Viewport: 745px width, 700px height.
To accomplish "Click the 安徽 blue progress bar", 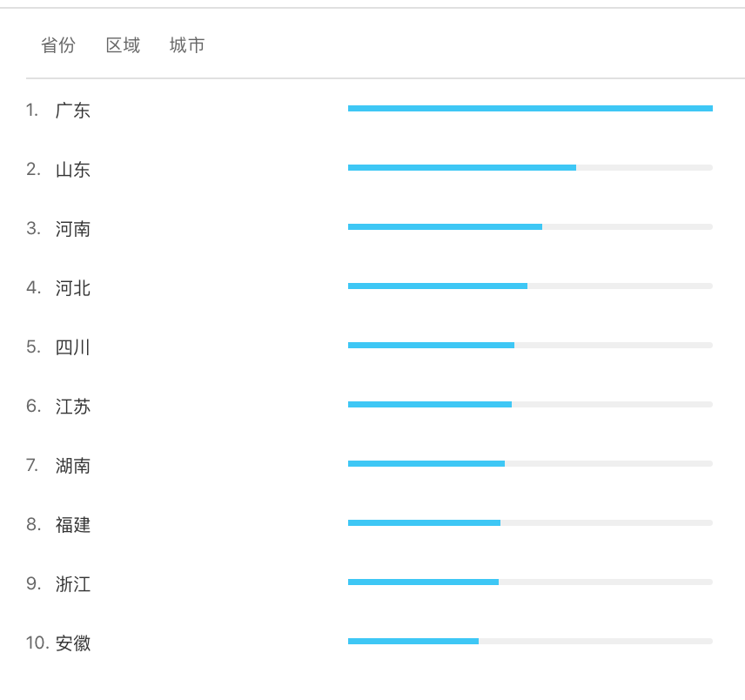I will click(x=413, y=641).
